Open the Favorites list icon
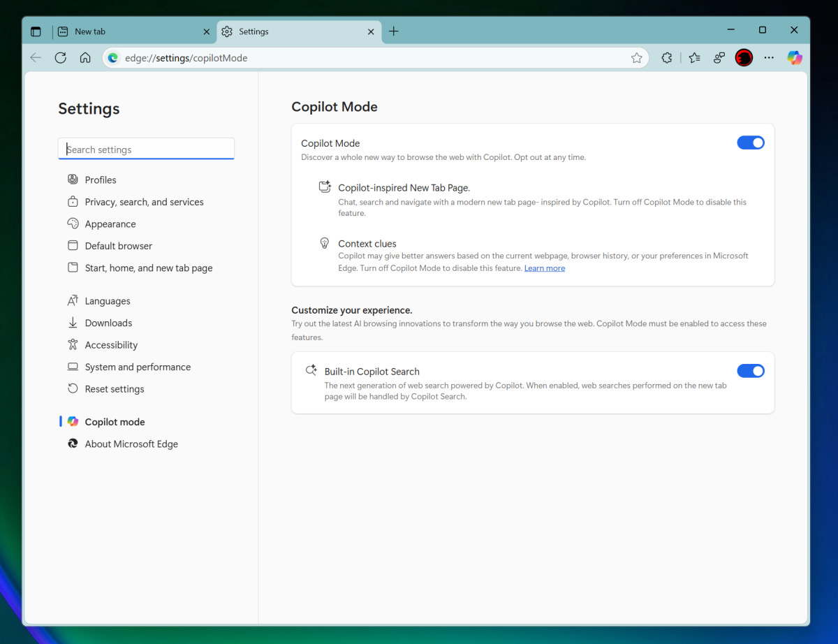This screenshot has height=644, width=838. tap(693, 58)
